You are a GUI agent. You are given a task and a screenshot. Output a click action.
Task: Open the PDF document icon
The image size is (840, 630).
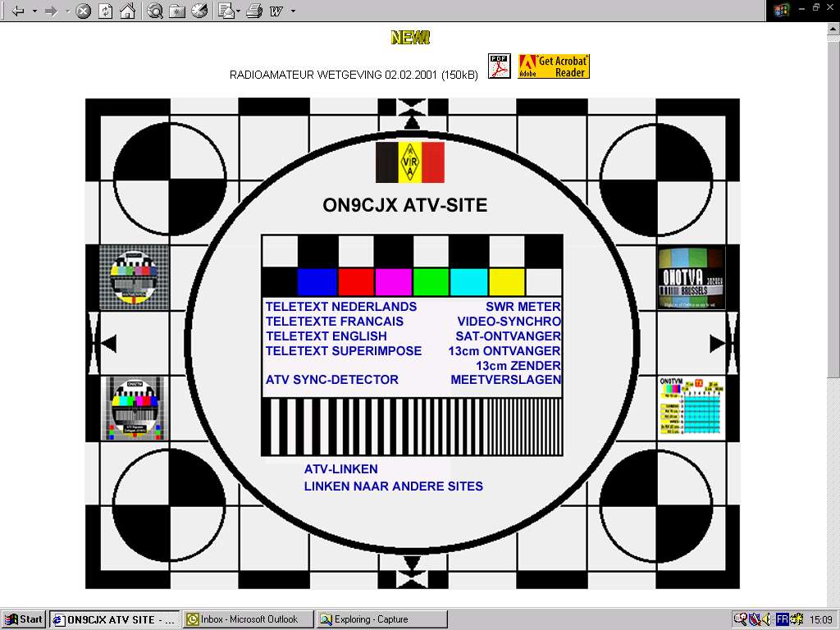pyautogui.click(x=500, y=66)
